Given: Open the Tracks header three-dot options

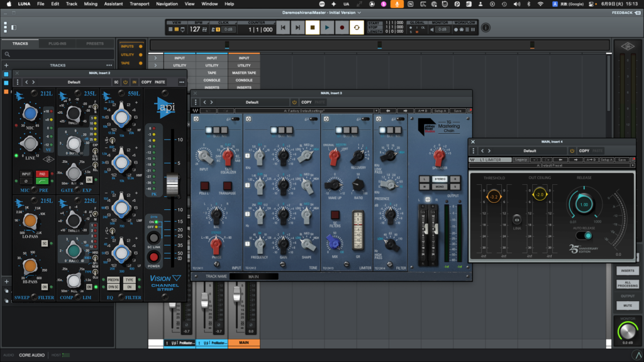Looking at the screenshot, I should pos(109,65).
